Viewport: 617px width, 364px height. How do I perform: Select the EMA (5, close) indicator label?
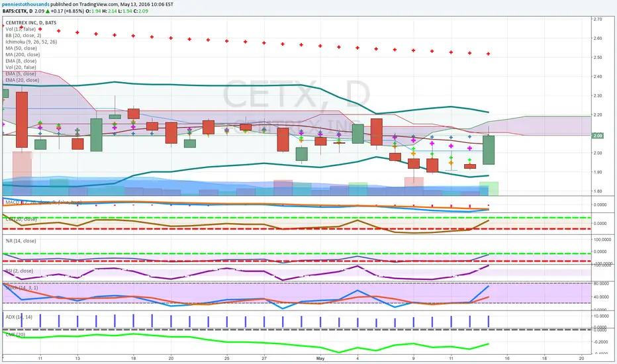tap(21, 73)
